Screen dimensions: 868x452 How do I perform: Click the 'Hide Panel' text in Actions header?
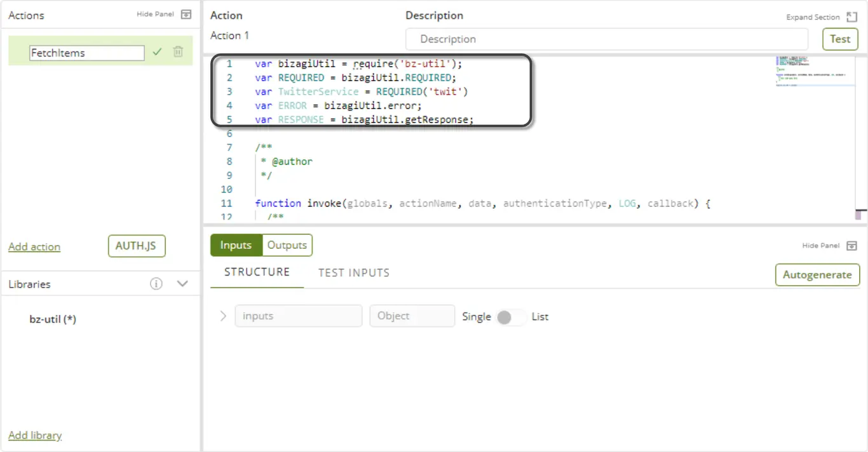pos(155,15)
